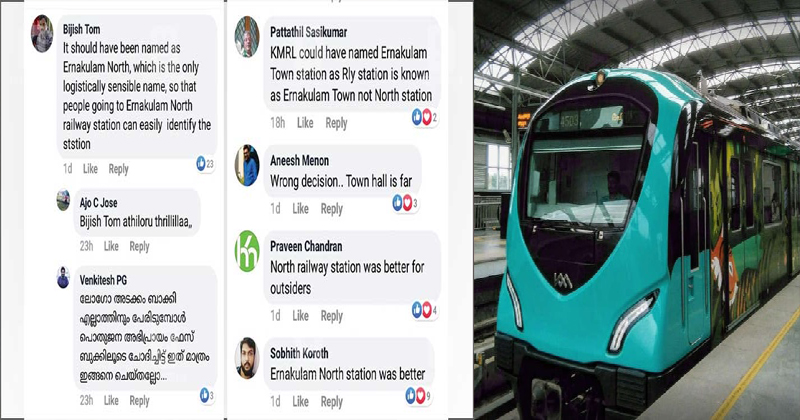Reply to Ajo C Jose's comment
The width and height of the screenshot is (800, 420).
pos(139,246)
